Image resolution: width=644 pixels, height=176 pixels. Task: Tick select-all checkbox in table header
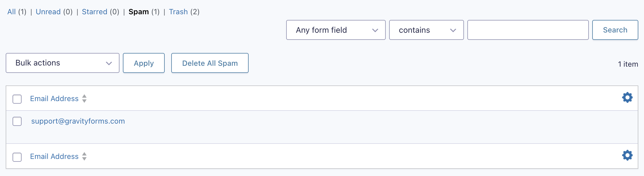point(17,99)
